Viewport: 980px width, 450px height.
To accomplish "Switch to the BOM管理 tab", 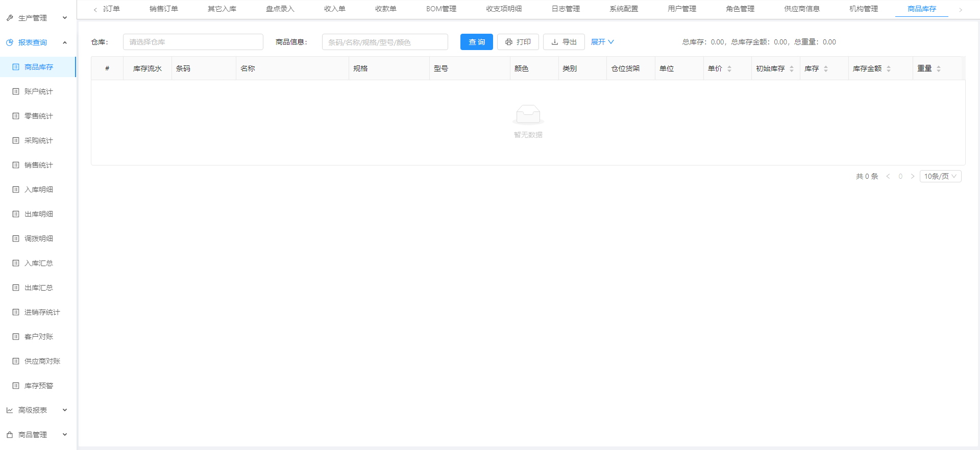I will [x=442, y=9].
